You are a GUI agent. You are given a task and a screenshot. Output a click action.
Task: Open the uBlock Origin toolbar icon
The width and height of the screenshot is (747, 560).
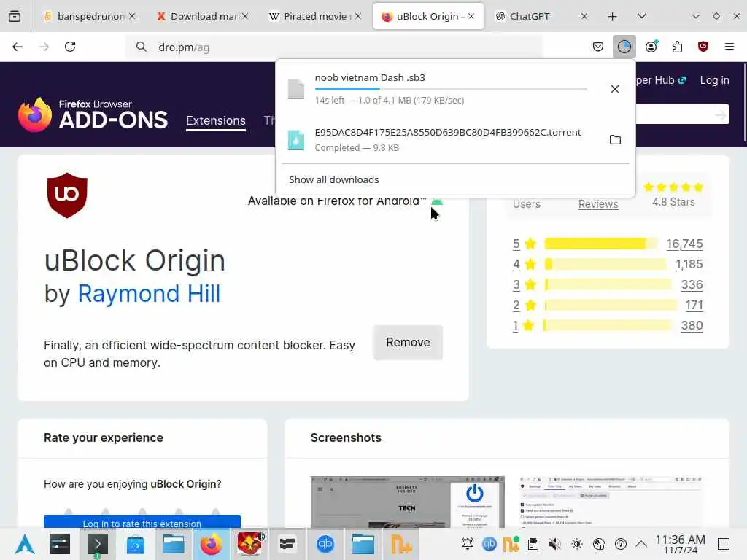pos(703,47)
